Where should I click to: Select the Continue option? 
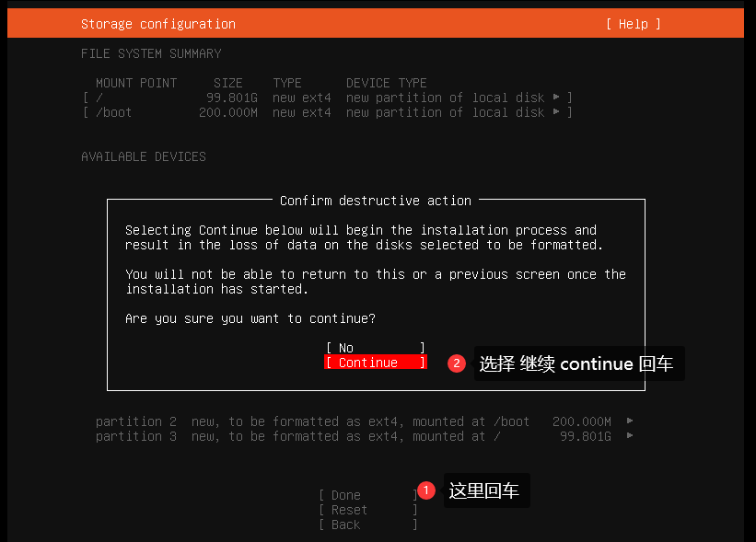(x=375, y=362)
